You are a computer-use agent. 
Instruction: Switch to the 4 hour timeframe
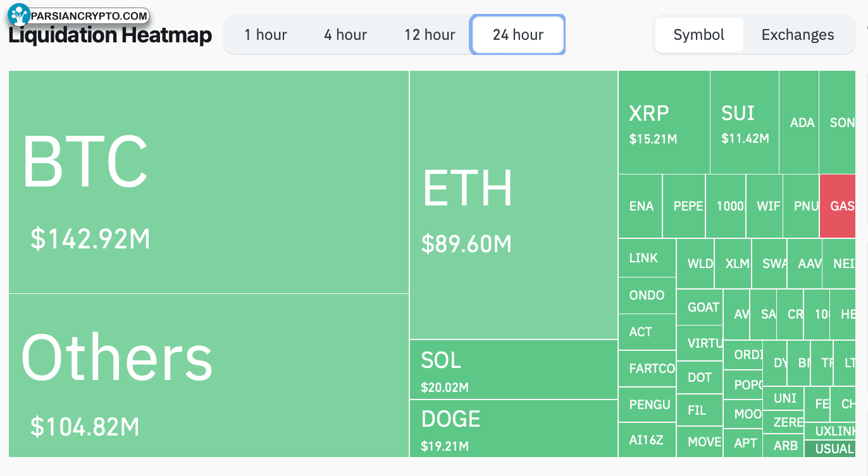(x=345, y=35)
